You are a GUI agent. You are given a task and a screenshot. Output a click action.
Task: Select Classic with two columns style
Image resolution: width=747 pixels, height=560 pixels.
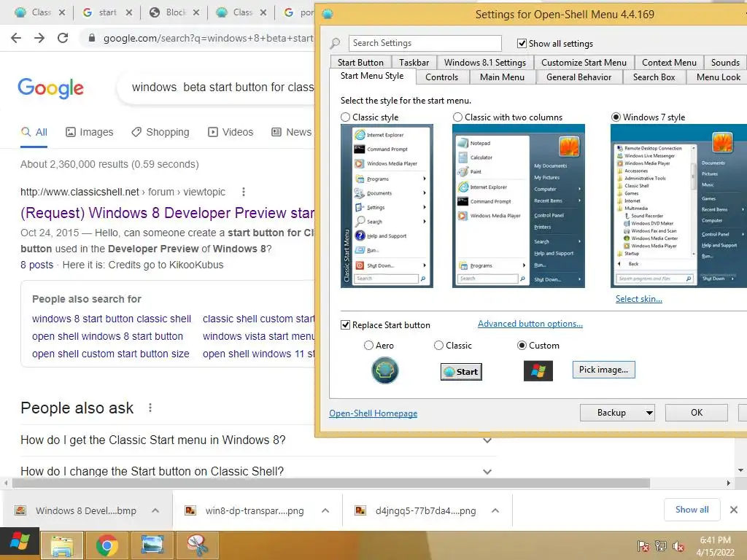458,117
